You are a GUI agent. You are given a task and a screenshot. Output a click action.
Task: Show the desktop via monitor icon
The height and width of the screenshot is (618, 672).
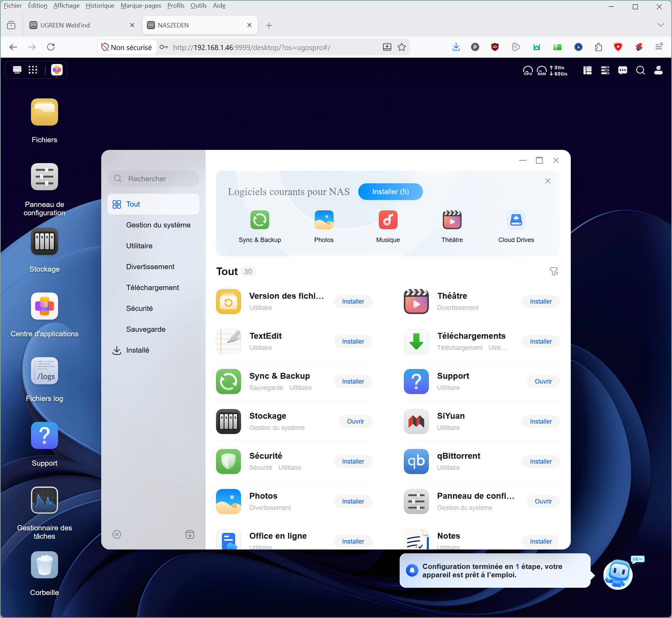[x=17, y=70]
